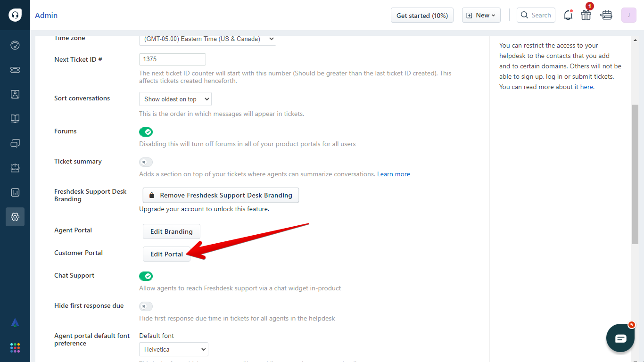Open the notifications bell
Viewport: 644px width, 362px height.
568,15
